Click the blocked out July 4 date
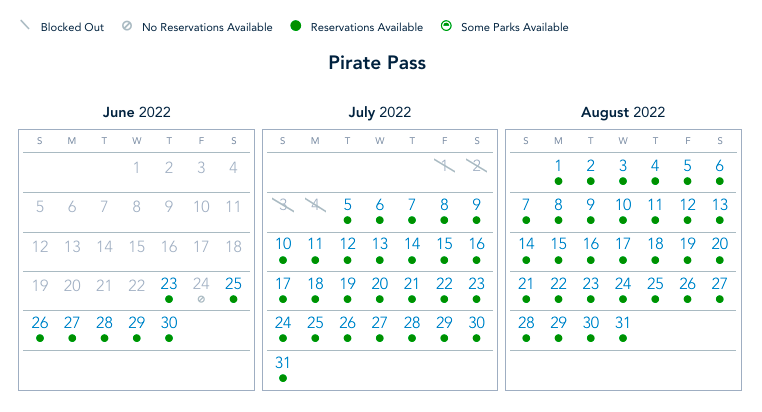This screenshot has height=412, width=762. 315,205
